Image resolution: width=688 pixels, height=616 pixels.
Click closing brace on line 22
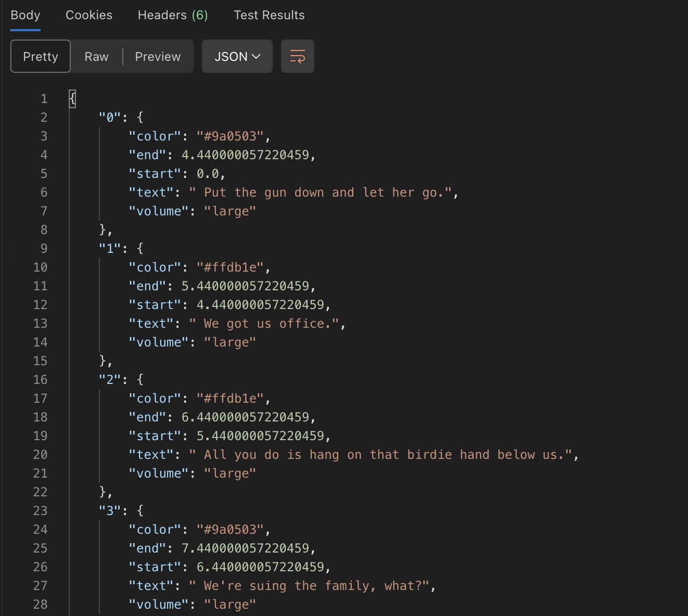(103, 492)
